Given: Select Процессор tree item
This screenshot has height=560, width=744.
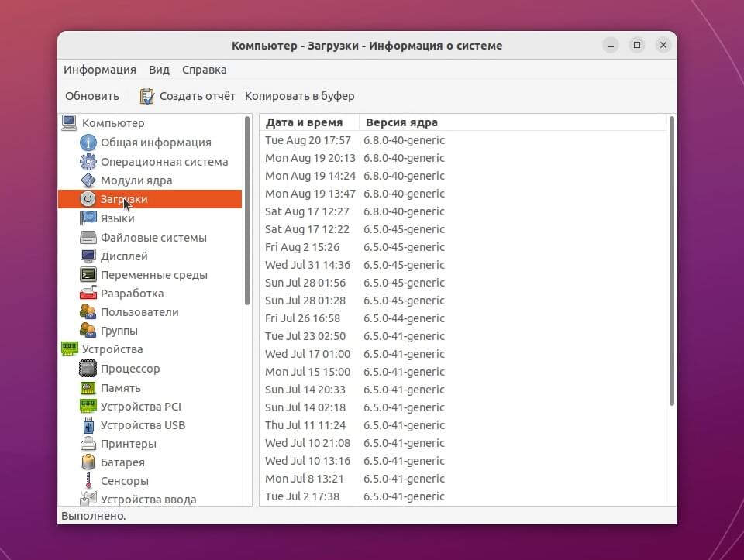Looking at the screenshot, I should [130, 369].
